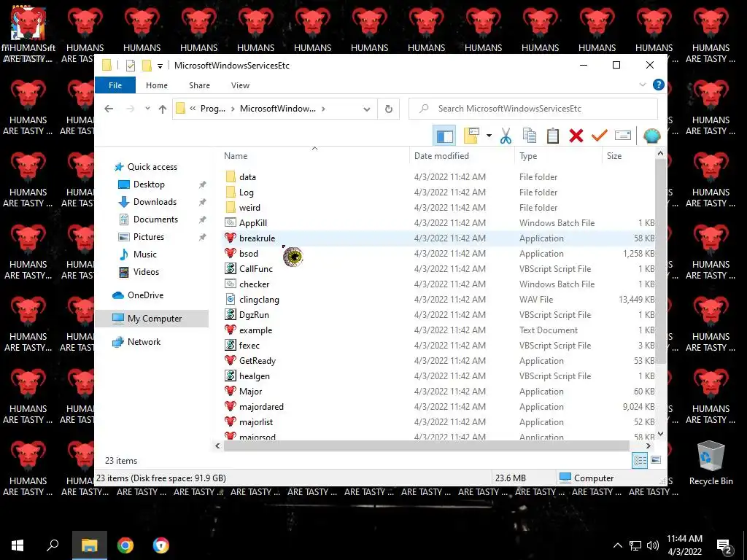
Task: Sort by the Size column header
Action: coord(628,156)
